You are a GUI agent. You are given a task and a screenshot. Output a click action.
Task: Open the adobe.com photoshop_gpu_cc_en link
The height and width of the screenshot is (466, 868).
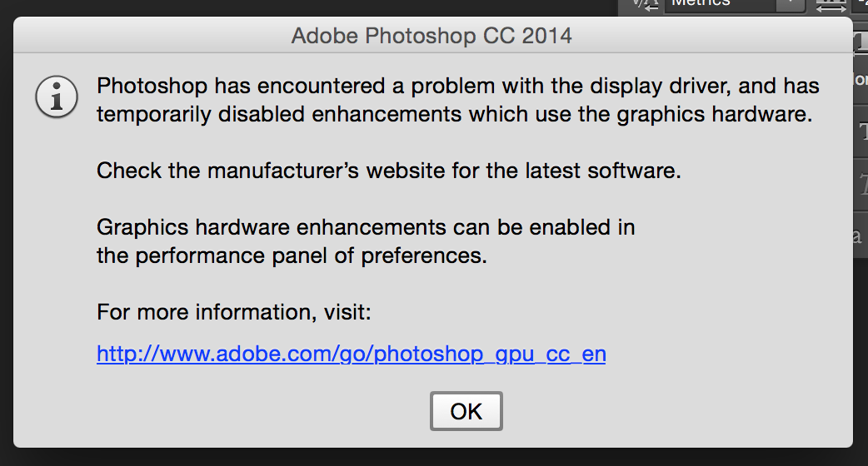pyautogui.click(x=351, y=354)
